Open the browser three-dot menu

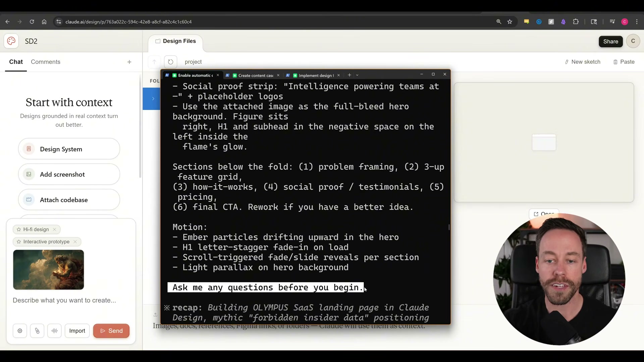[637, 22]
